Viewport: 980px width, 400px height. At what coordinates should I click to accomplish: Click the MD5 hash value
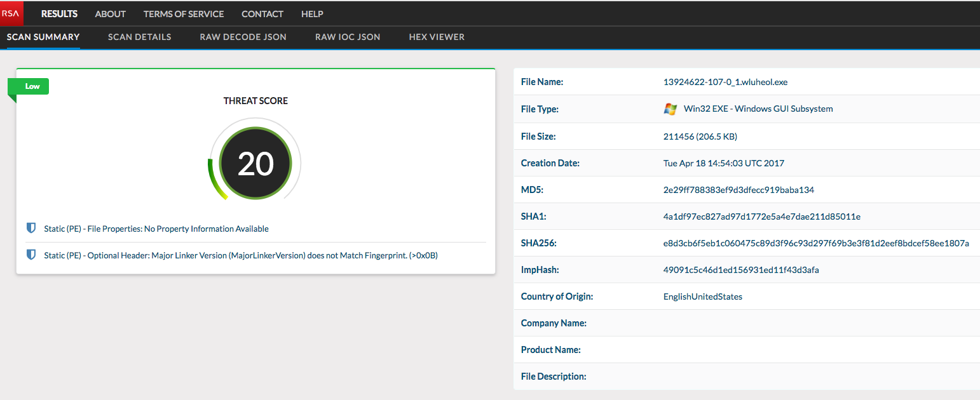(x=738, y=189)
